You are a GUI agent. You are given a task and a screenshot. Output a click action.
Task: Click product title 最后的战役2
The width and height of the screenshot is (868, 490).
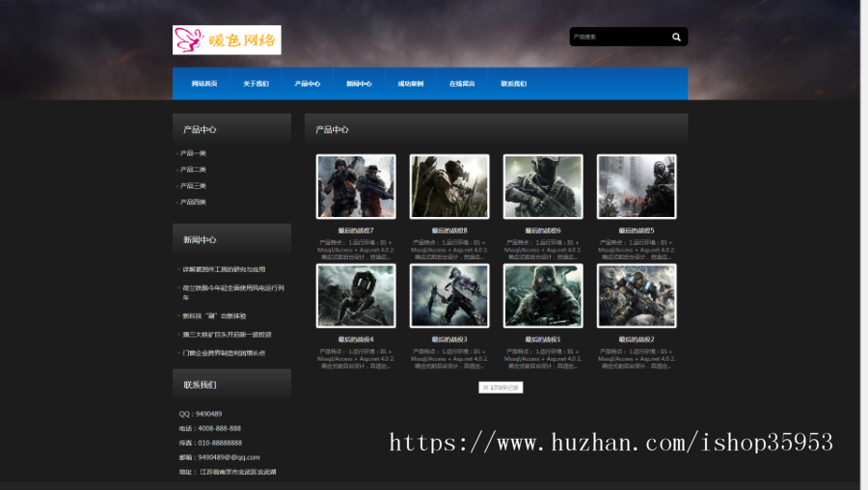[x=637, y=340]
